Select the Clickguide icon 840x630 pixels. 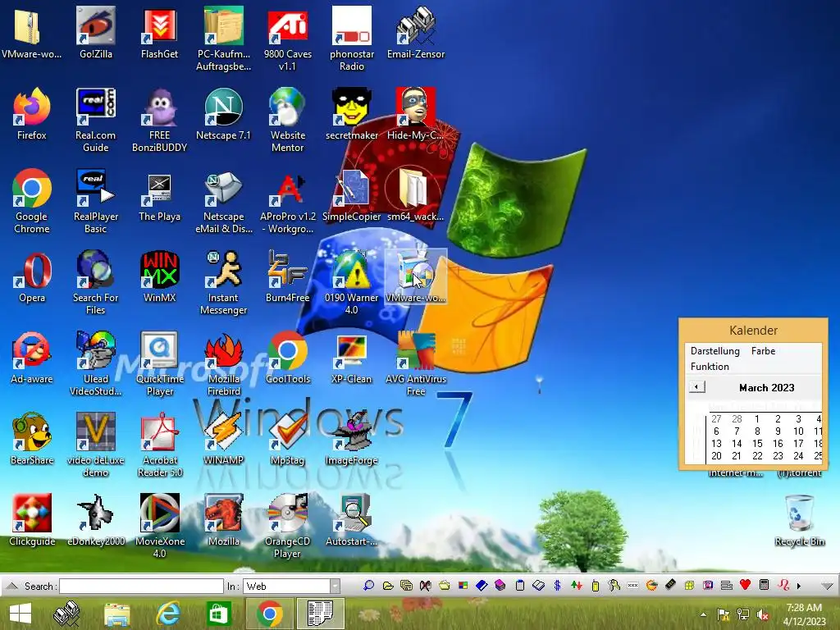(x=32, y=519)
